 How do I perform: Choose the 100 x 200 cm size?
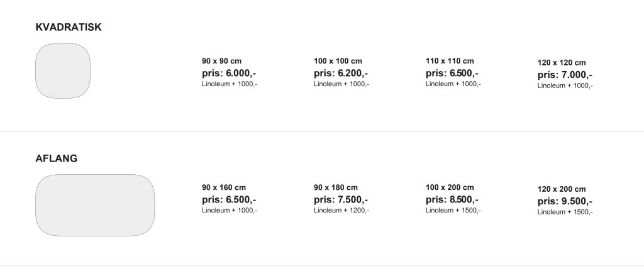450,188
